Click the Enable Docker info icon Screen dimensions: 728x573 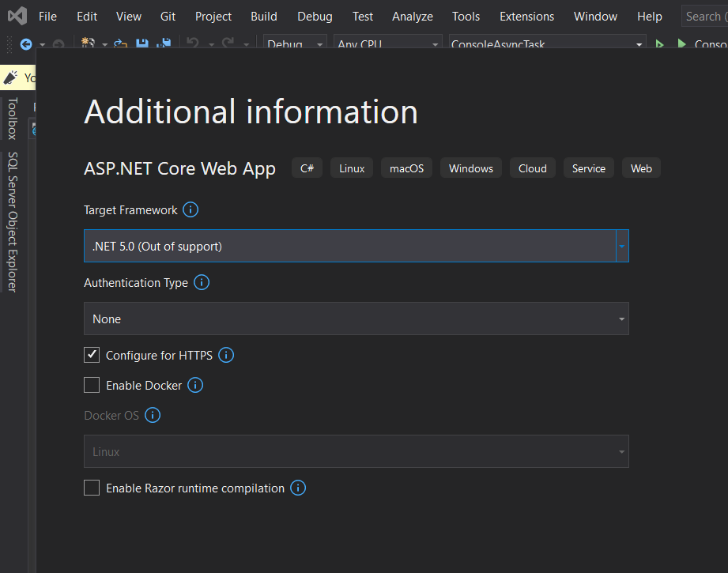pos(195,386)
